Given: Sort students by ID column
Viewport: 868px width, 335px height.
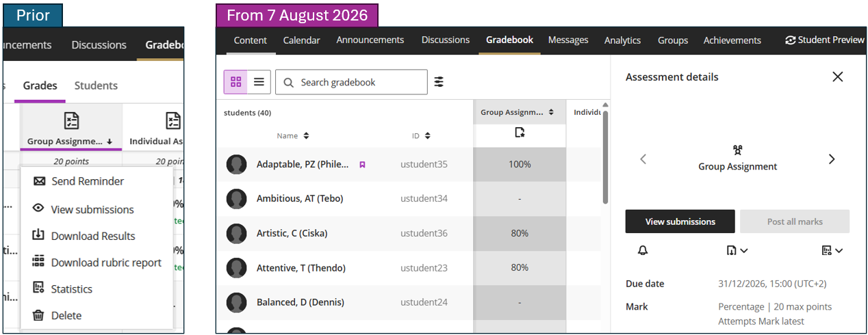Looking at the screenshot, I should coord(428,136).
